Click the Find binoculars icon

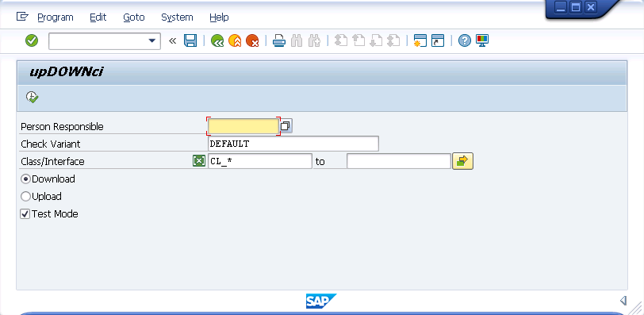[x=297, y=40]
